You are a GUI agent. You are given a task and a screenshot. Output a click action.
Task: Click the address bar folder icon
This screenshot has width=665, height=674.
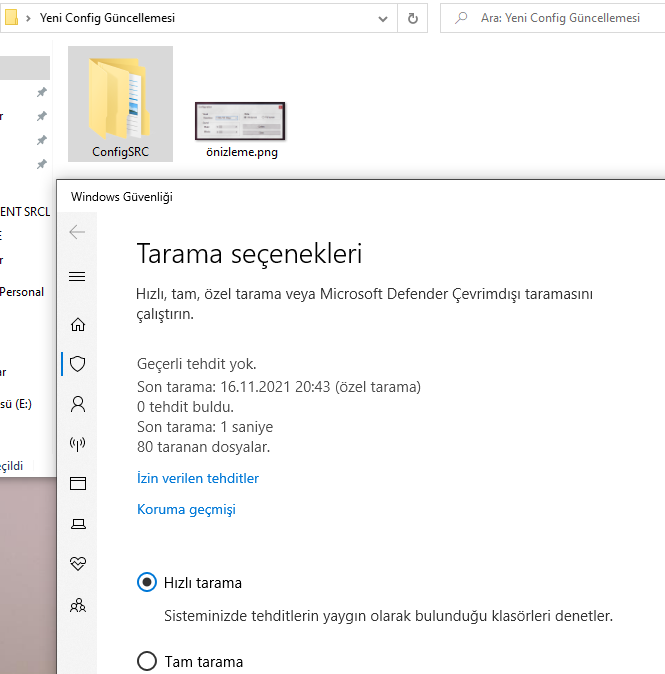pyautogui.click(x=11, y=18)
